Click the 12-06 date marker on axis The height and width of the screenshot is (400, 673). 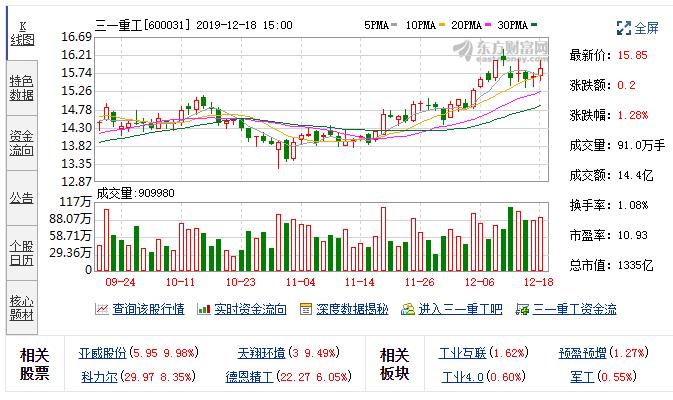[x=479, y=282]
